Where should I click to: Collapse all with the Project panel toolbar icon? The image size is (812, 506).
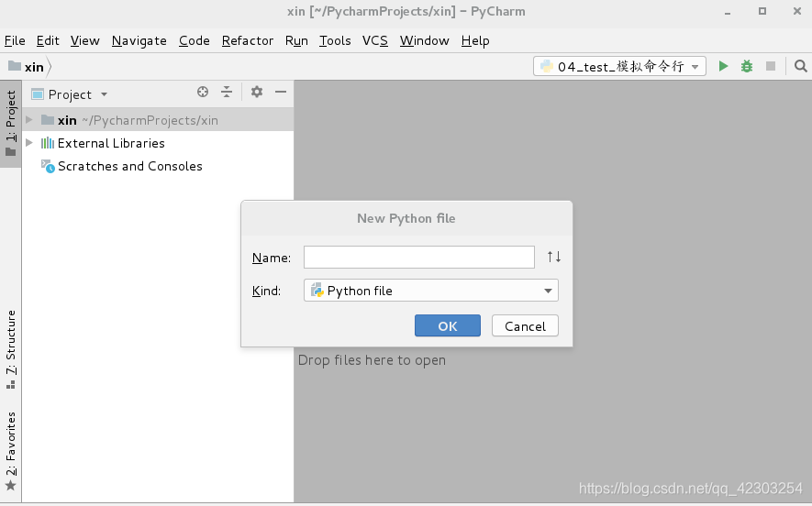(227, 92)
